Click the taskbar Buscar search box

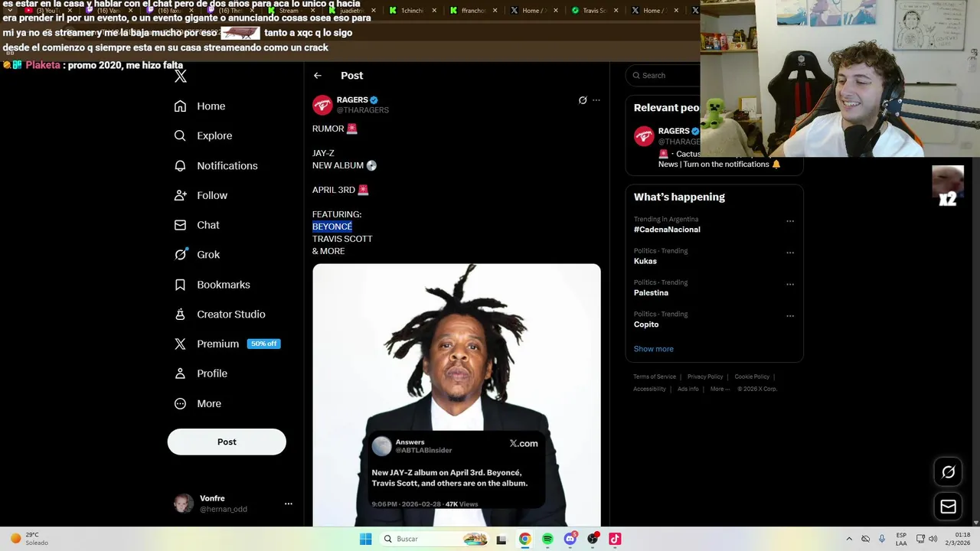pos(434,539)
